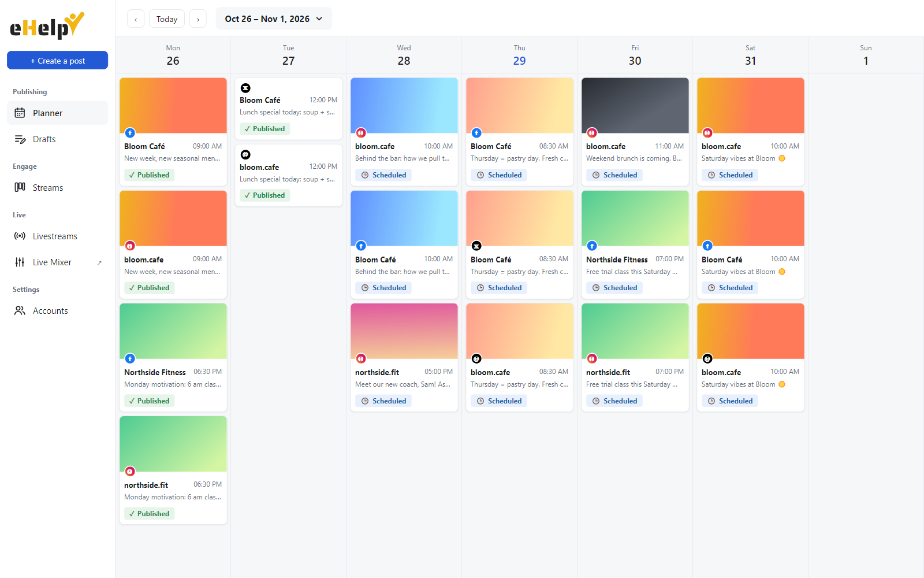Click Scheduled badge on northside.fit 05:00 PM post

click(x=383, y=401)
